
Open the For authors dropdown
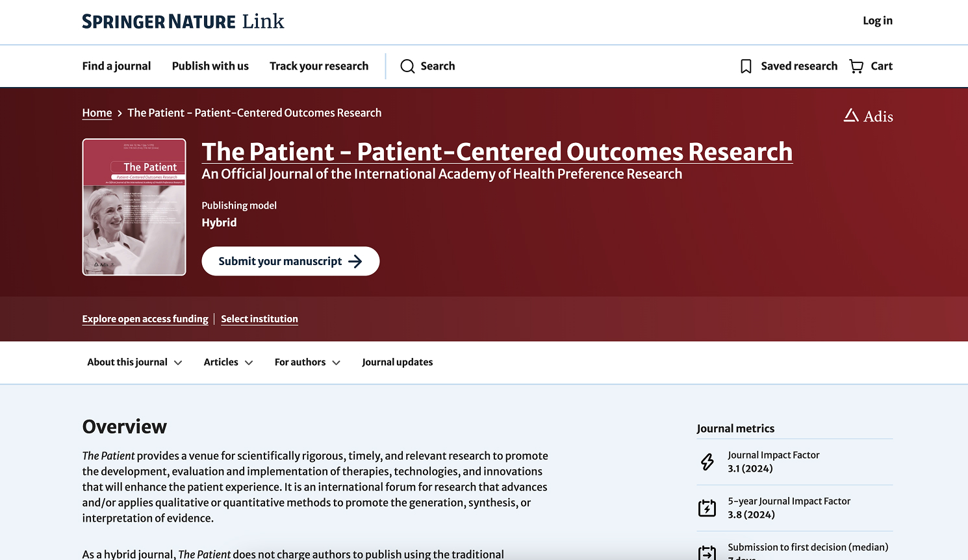coord(307,363)
